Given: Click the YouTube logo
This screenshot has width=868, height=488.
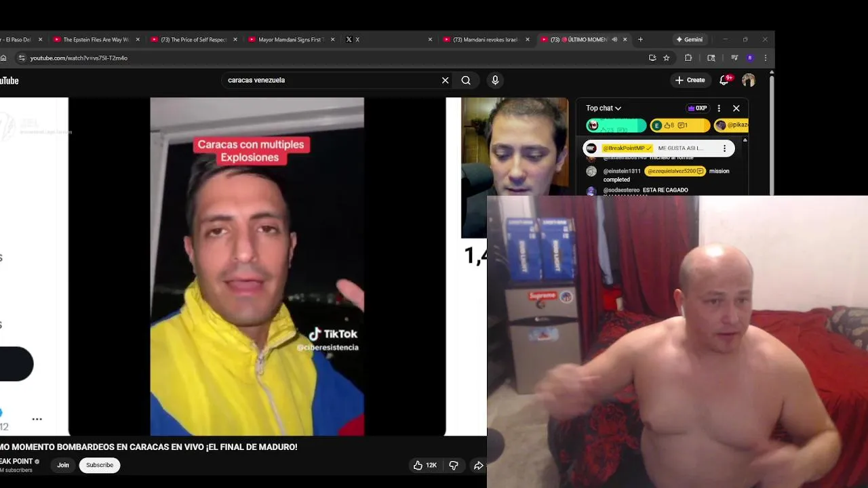Looking at the screenshot, I should (x=9, y=81).
